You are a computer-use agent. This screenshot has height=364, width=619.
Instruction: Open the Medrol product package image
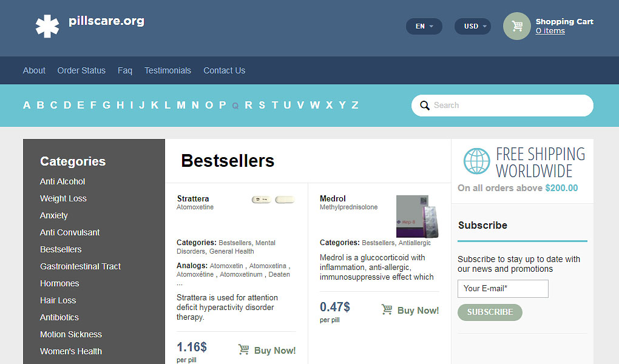tap(418, 217)
